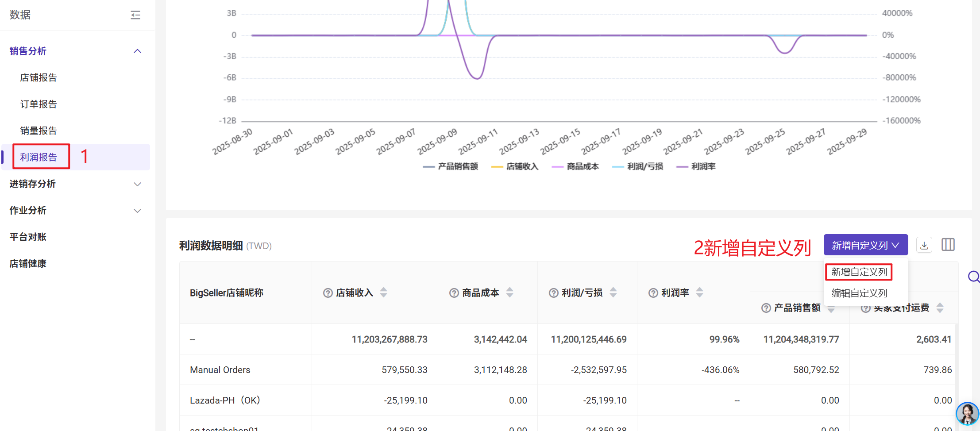Sort the table by 利润/亏损 column
The height and width of the screenshot is (431, 980).
[613, 292]
